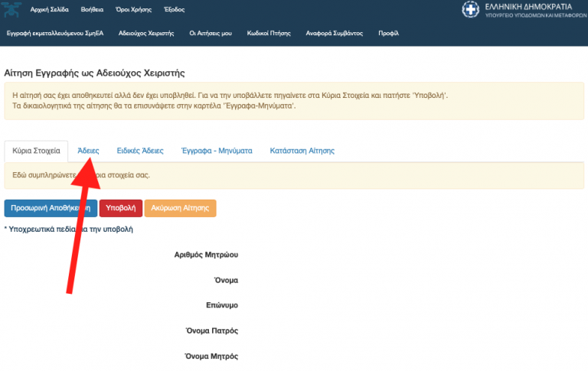Open Όροι Χρήσης terms link
This screenshot has width=588, height=371.
[x=135, y=10]
